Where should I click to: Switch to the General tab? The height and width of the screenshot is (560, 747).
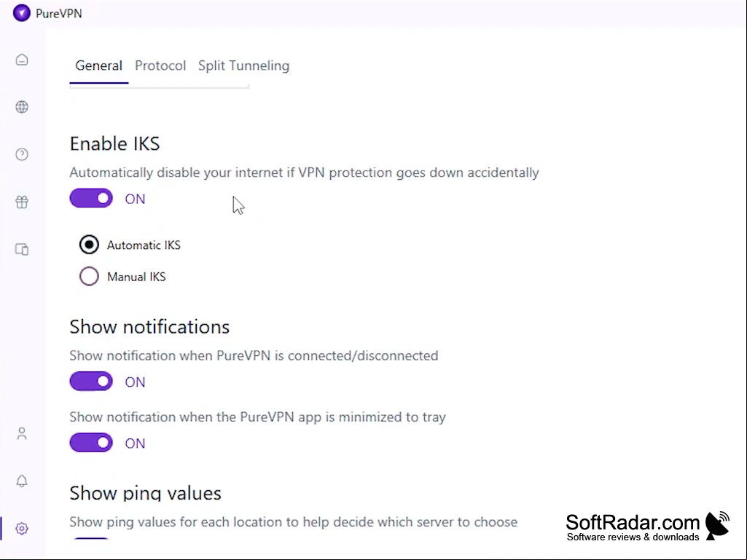(98, 66)
